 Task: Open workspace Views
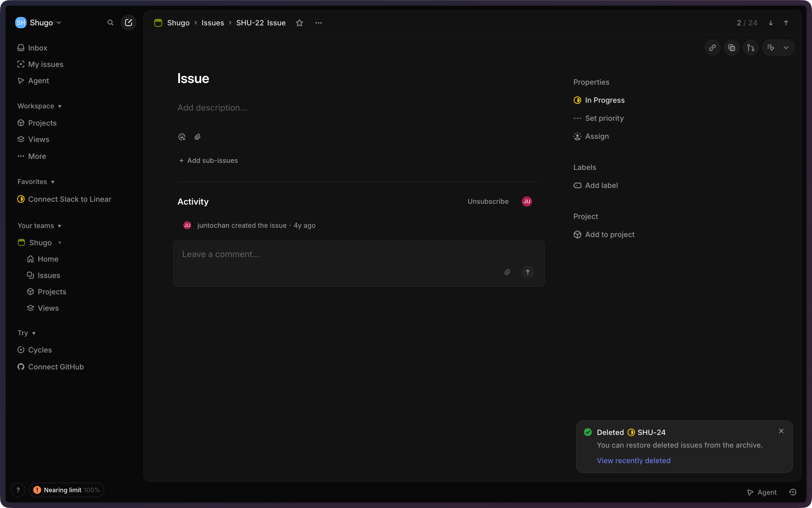click(x=33, y=139)
